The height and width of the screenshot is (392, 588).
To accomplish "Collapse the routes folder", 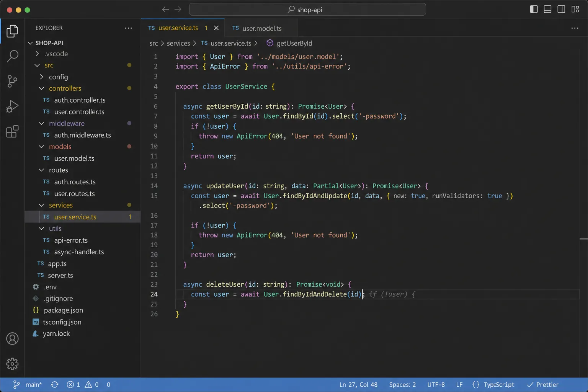I will [x=82, y=170].
